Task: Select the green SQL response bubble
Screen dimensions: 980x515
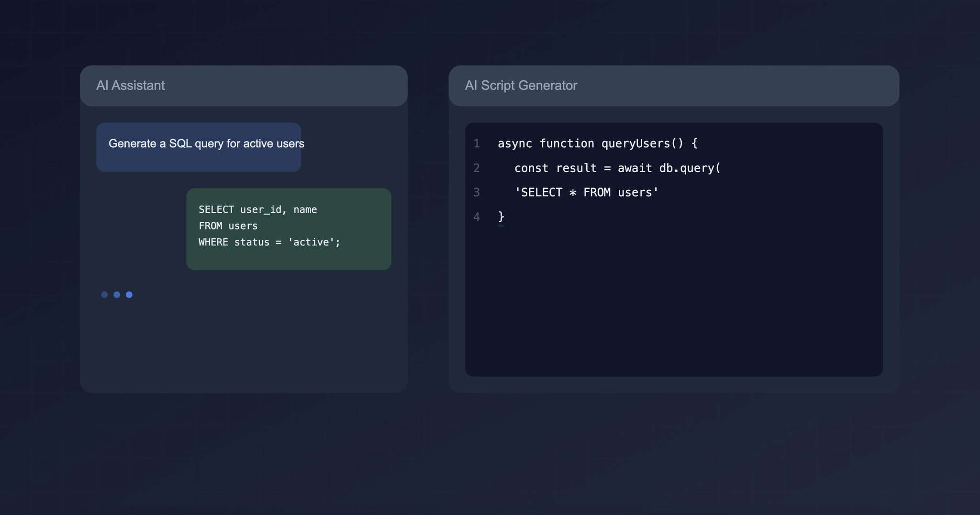Action: pyautogui.click(x=288, y=229)
